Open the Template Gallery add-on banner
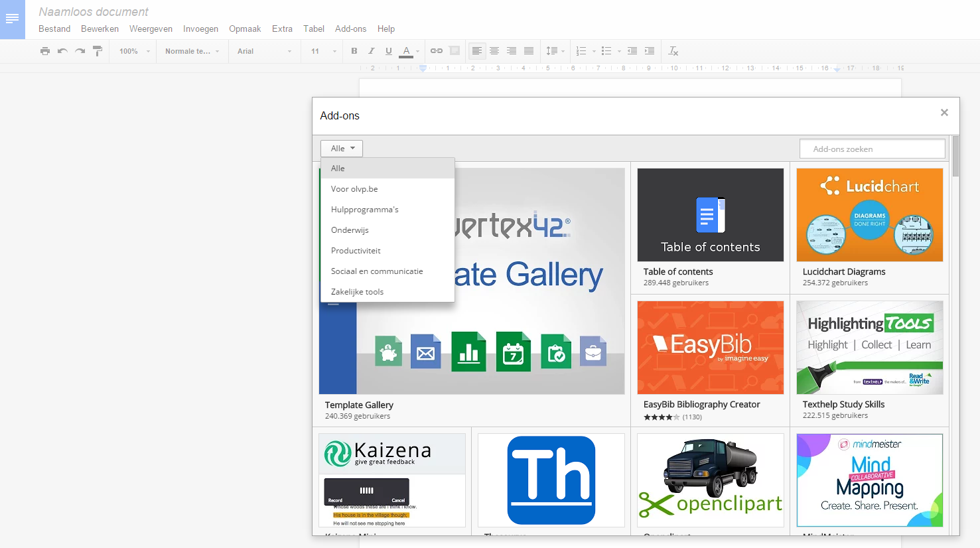 472,281
